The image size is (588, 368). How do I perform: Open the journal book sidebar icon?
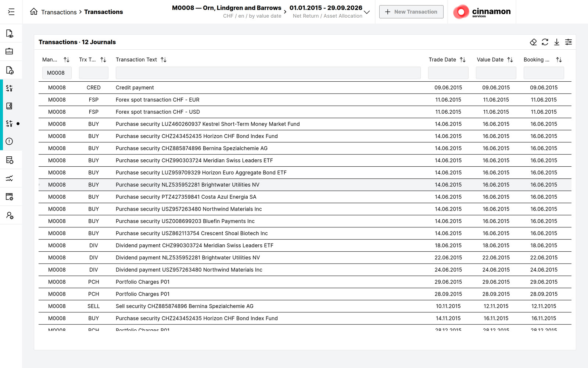click(10, 106)
